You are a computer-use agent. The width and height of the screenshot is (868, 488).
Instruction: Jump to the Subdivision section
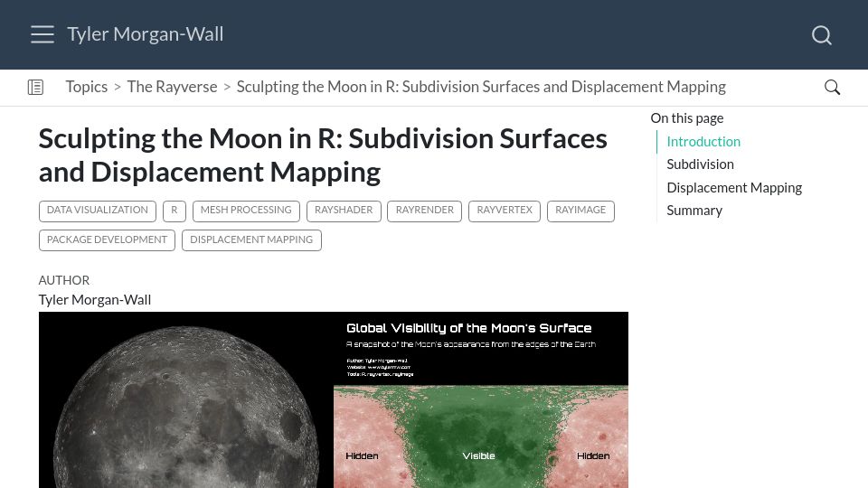tap(700, 164)
